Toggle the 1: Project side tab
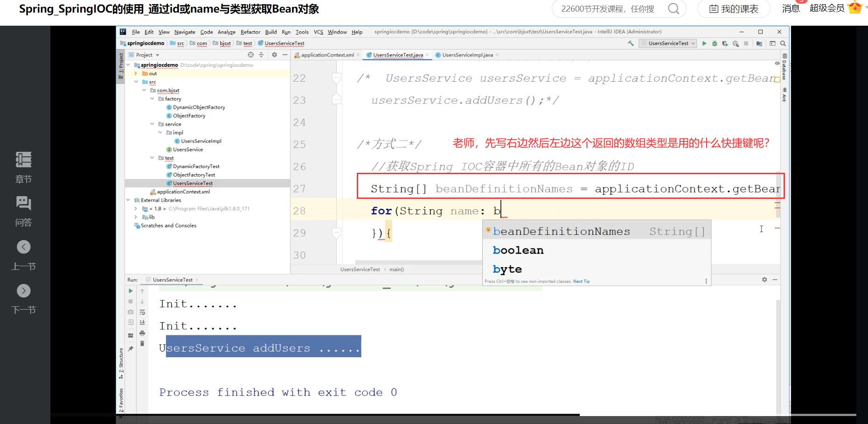The width and height of the screenshot is (868, 424). (121, 67)
